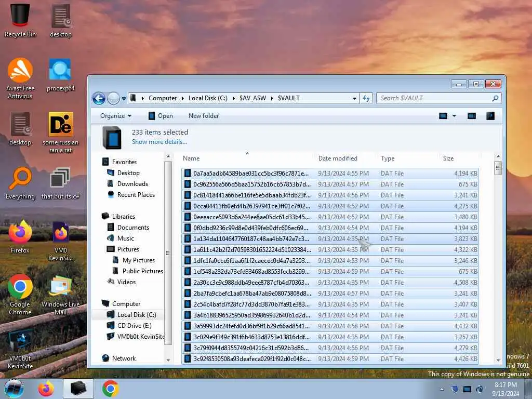
Task: Select file 1ef548a232da73efd33468ad8553fecb3299...
Action: click(x=330, y=271)
